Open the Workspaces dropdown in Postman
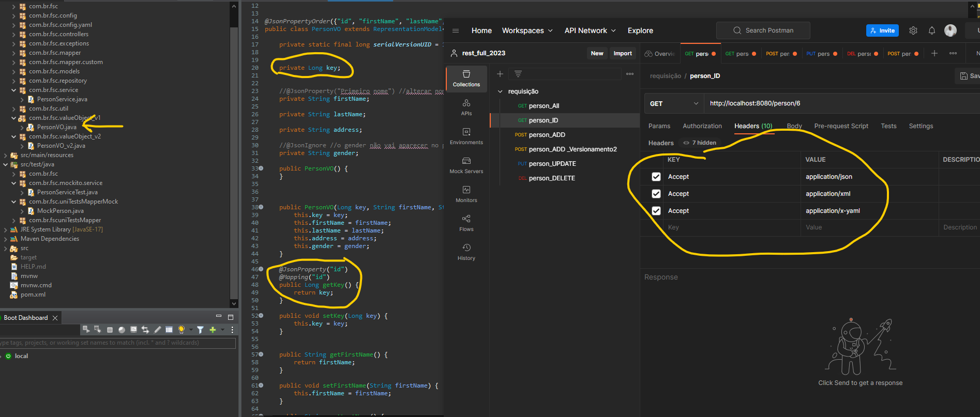This screenshot has height=417, width=980. tap(527, 30)
